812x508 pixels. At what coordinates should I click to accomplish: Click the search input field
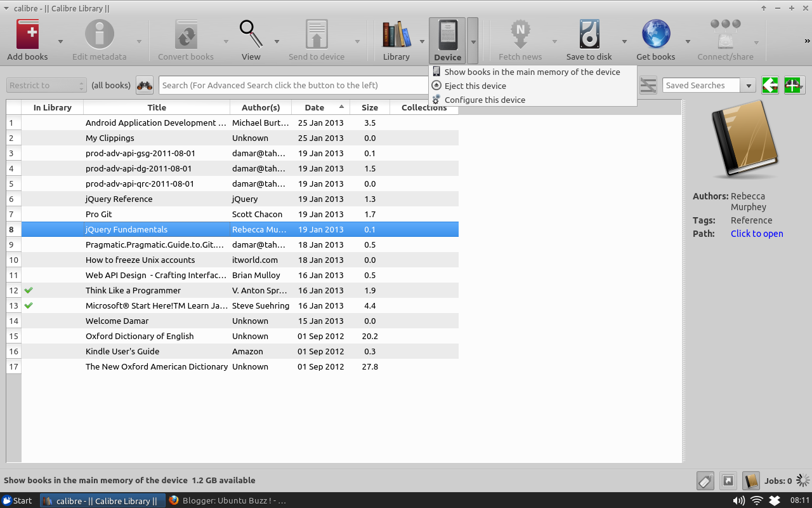pyautogui.click(x=294, y=85)
